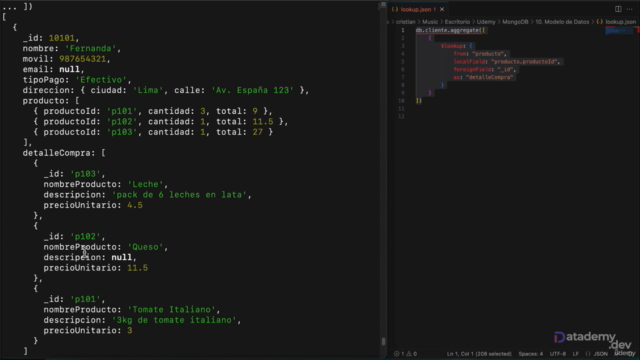Viewport: 640px width, 360px height.
Task: Split the editor to the right
Action: tap(618, 9)
